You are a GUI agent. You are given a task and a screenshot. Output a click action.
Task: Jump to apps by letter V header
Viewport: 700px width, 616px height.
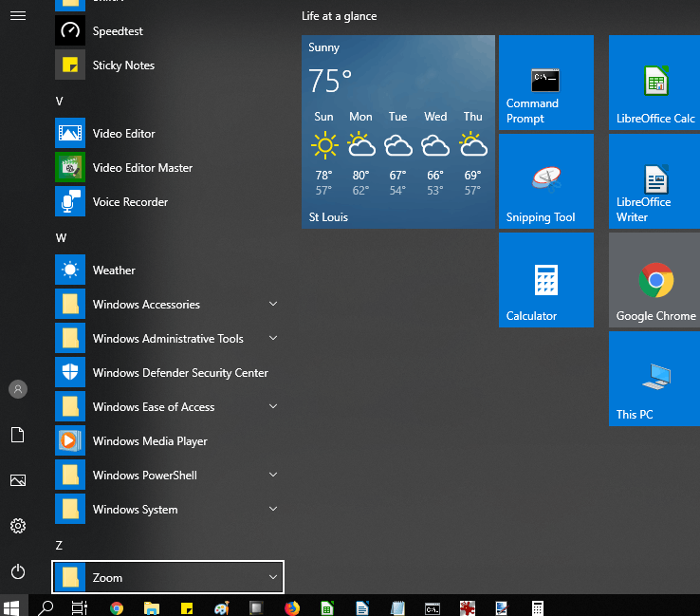(60, 102)
